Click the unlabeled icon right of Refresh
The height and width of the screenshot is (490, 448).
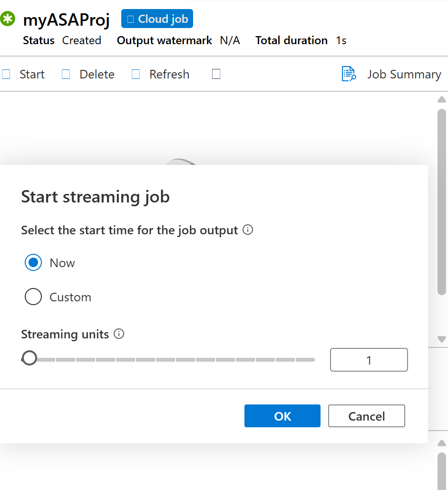point(216,75)
